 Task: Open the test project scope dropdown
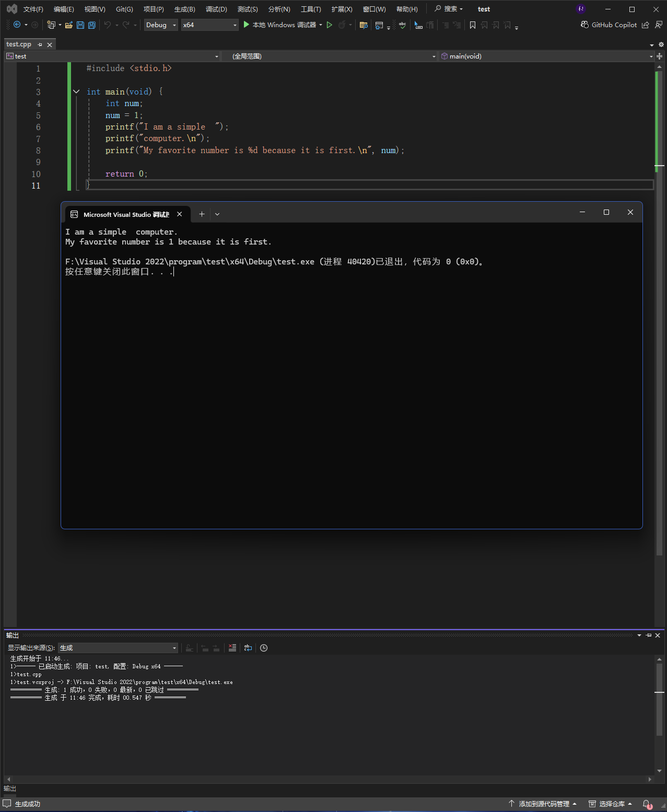(113, 56)
